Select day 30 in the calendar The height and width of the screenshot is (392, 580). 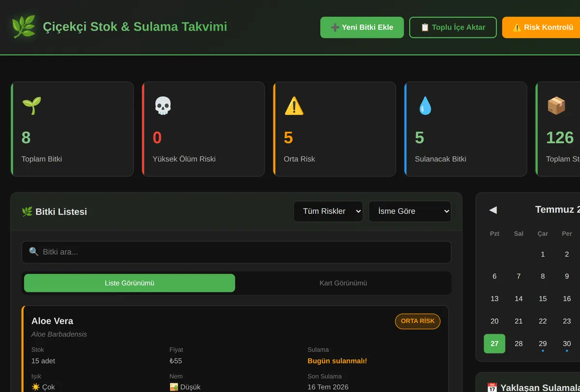(x=567, y=344)
